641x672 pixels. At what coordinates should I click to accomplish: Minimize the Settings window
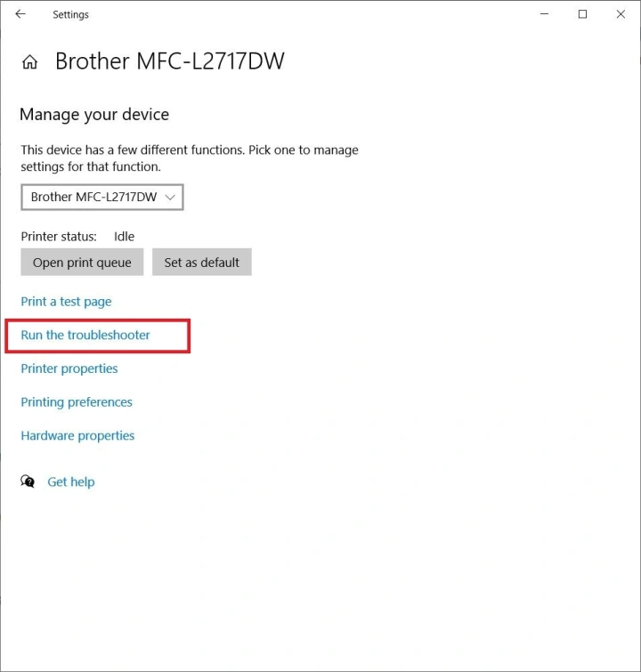544,14
